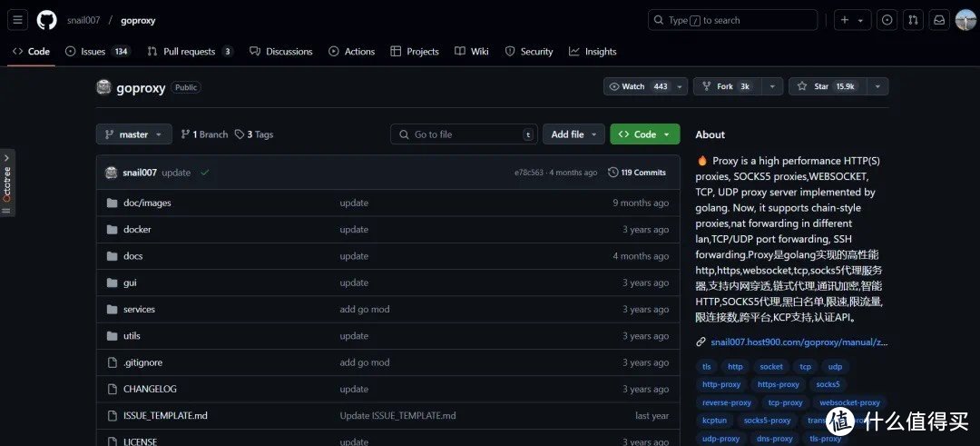Click the GitHub logo icon
This screenshot has width=980, height=446.
[46, 20]
